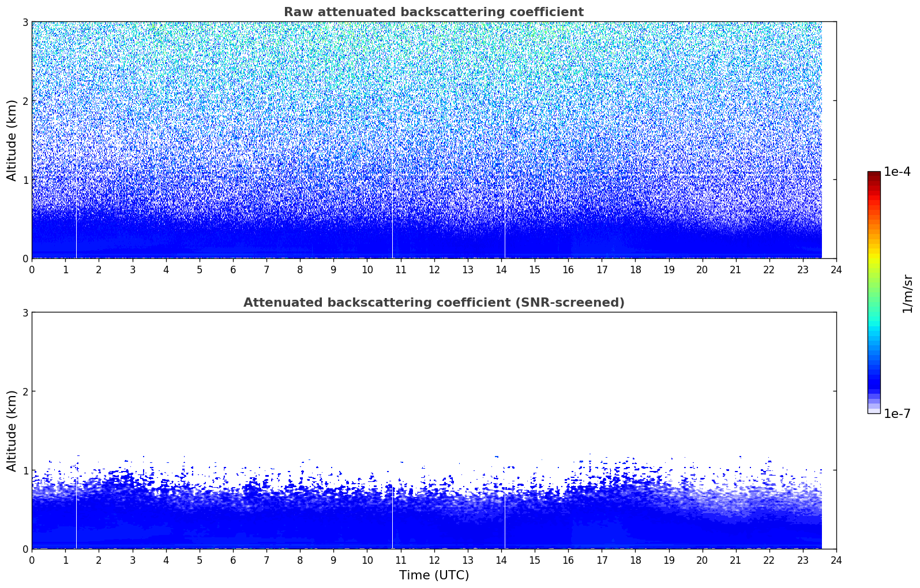Click time tick '6' under the upper plot

pos(233,269)
